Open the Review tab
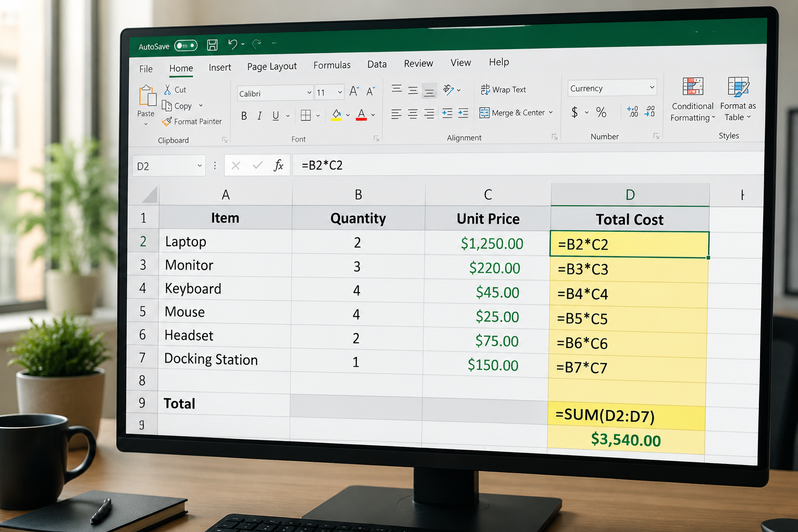798x532 pixels. point(418,63)
